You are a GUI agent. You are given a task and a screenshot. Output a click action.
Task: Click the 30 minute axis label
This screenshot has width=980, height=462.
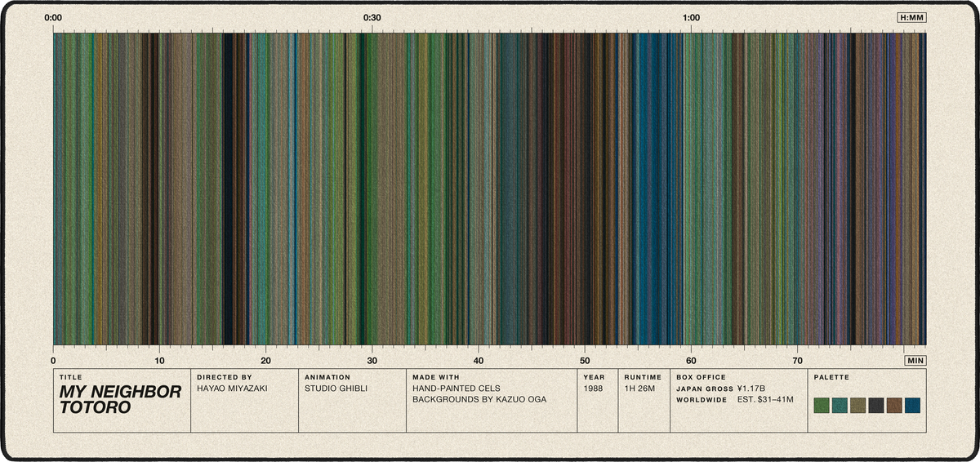coord(372,360)
